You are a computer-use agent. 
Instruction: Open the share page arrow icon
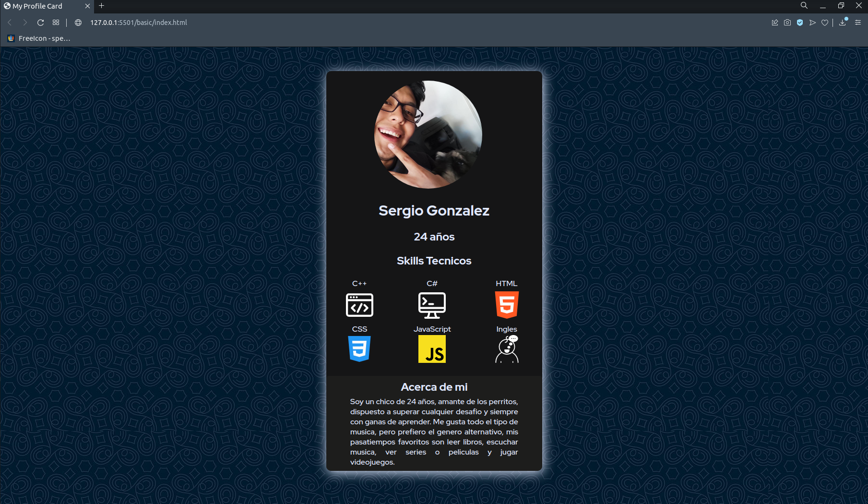[812, 22]
